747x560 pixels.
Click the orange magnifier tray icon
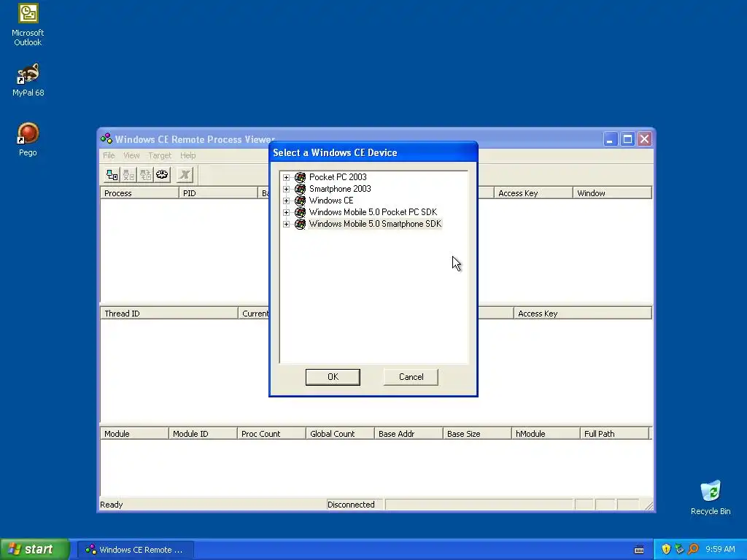[x=693, y=549]
